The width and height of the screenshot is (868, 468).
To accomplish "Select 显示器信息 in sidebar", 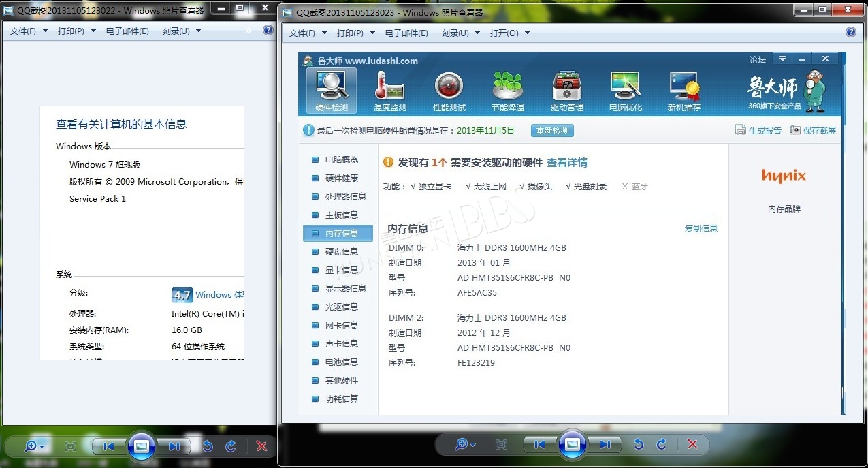I will coord(339,288).
